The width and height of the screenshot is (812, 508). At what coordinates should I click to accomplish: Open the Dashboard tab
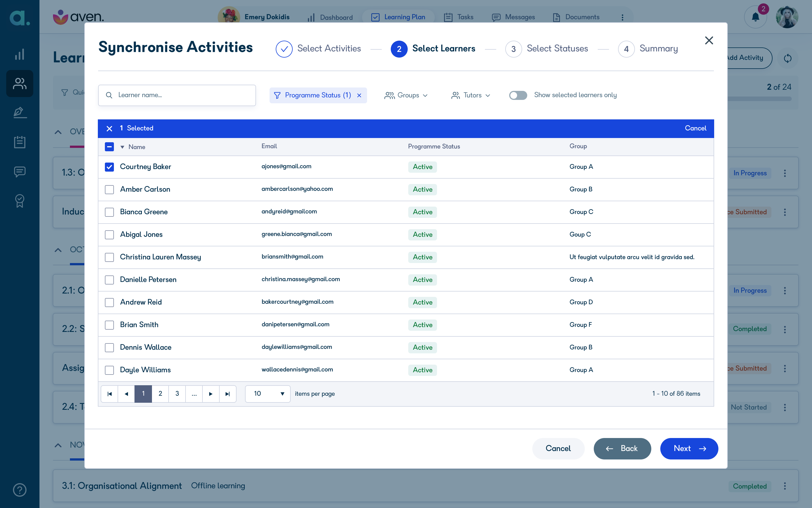click(x=330, y=17)
